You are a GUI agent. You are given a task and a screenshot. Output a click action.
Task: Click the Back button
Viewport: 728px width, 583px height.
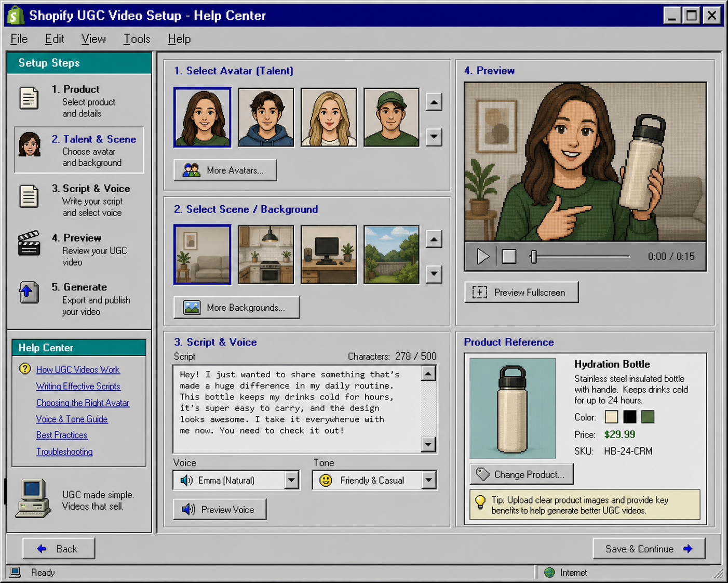point(59,549)
